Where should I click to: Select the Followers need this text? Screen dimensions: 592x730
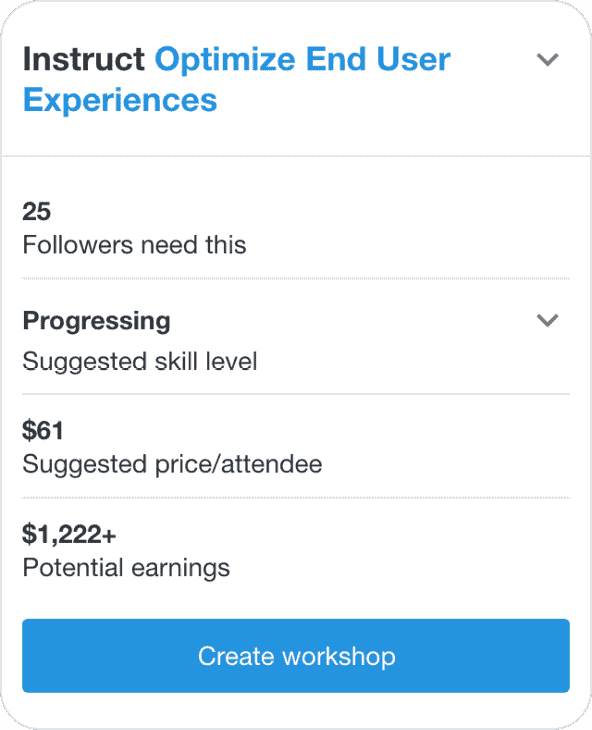(135, 245)
